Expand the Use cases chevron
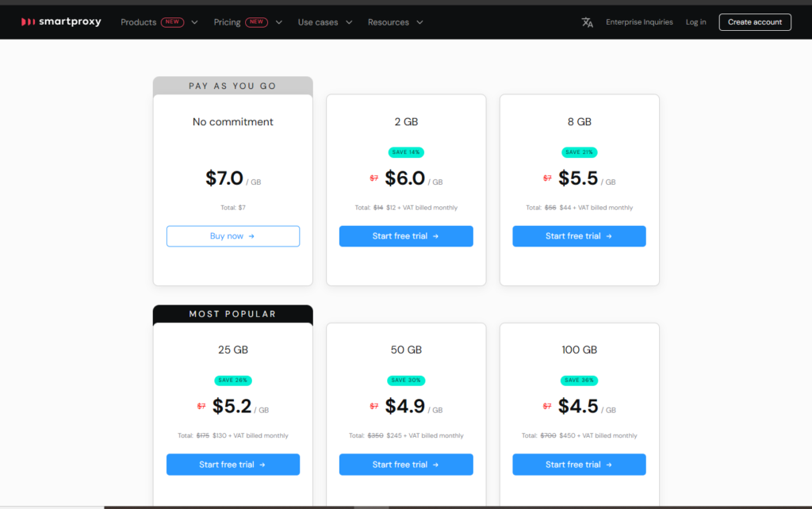This screenshot has width=812, height=509. (x=349, y=22)
